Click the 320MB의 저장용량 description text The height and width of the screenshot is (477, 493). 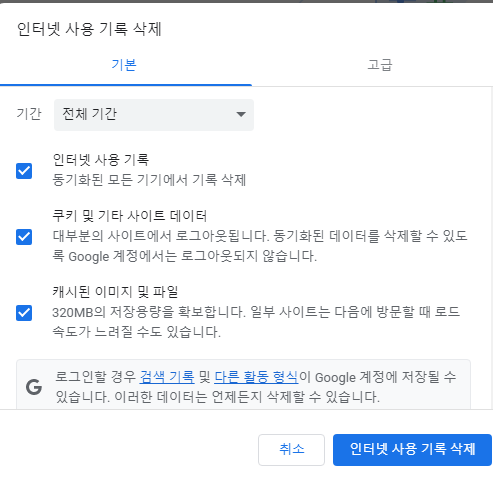click(256, 322)
